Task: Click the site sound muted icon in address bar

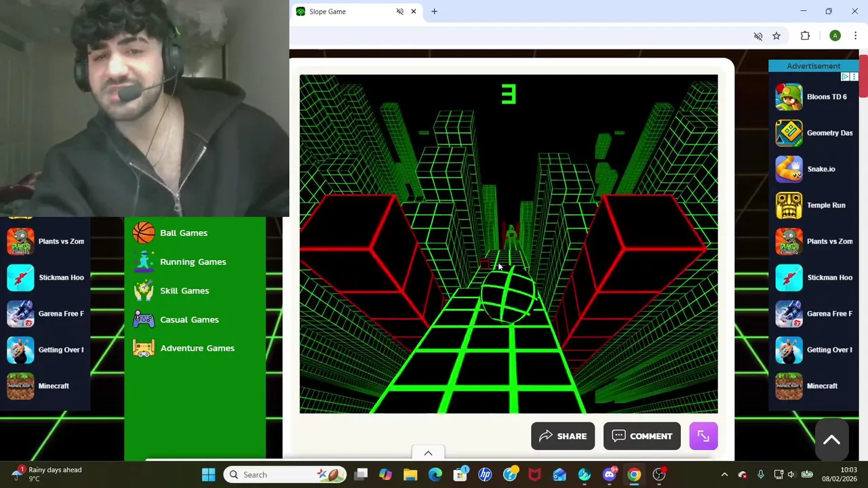Action: [758, 36]
